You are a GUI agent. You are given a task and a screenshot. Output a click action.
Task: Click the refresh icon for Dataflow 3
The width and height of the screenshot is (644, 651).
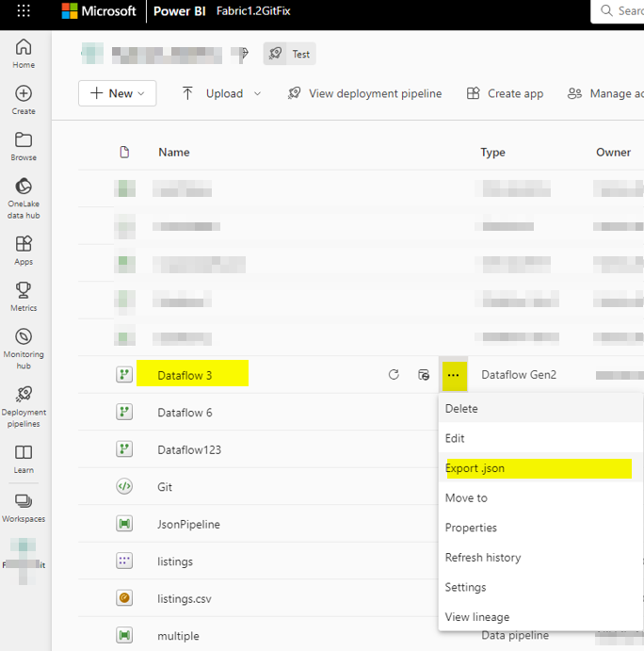tap(394, 375)
